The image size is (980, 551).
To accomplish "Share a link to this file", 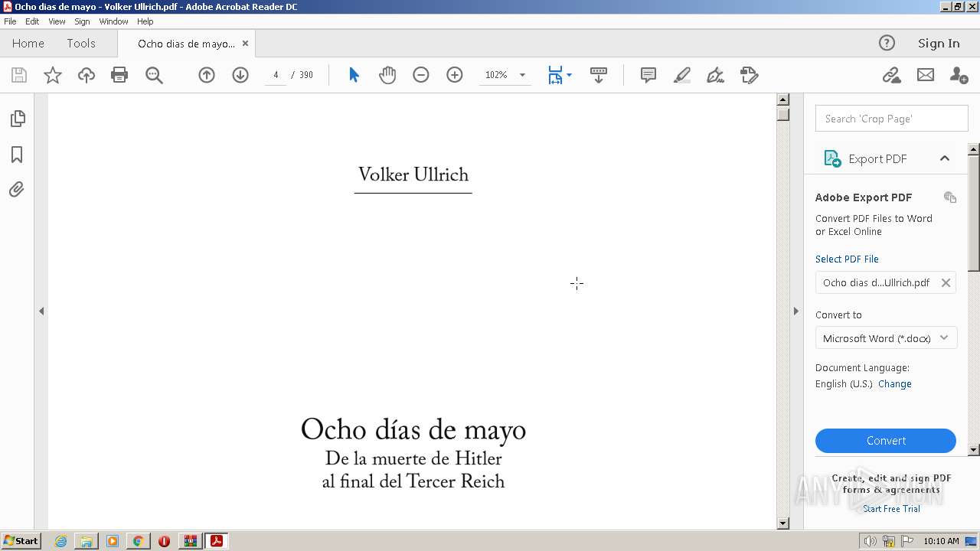I will coord(891,75).
